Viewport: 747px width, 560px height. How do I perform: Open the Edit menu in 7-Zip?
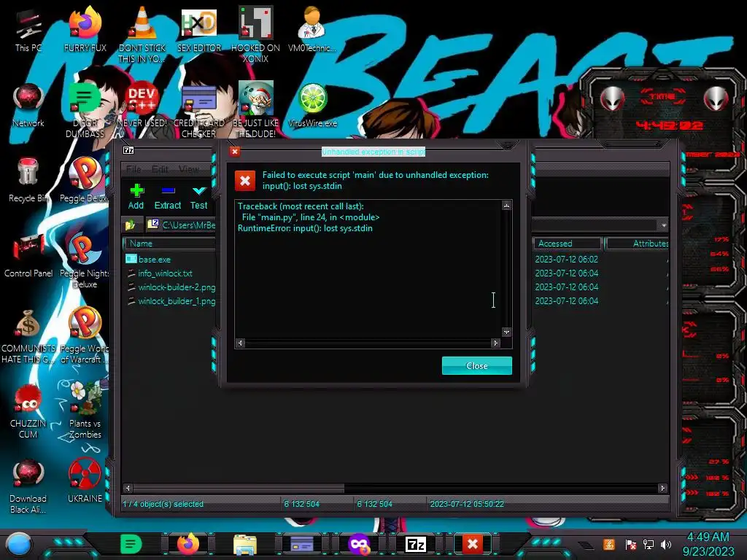click(x=160, y=169)
